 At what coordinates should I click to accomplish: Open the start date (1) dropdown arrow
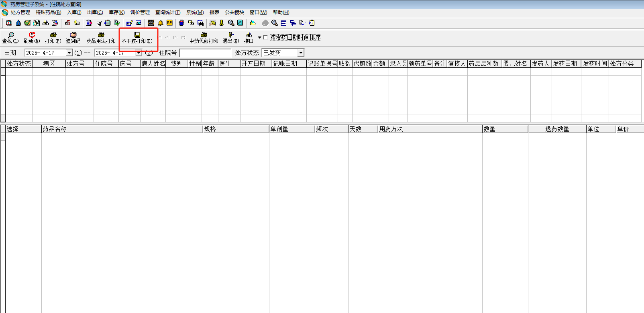point(69,53)
